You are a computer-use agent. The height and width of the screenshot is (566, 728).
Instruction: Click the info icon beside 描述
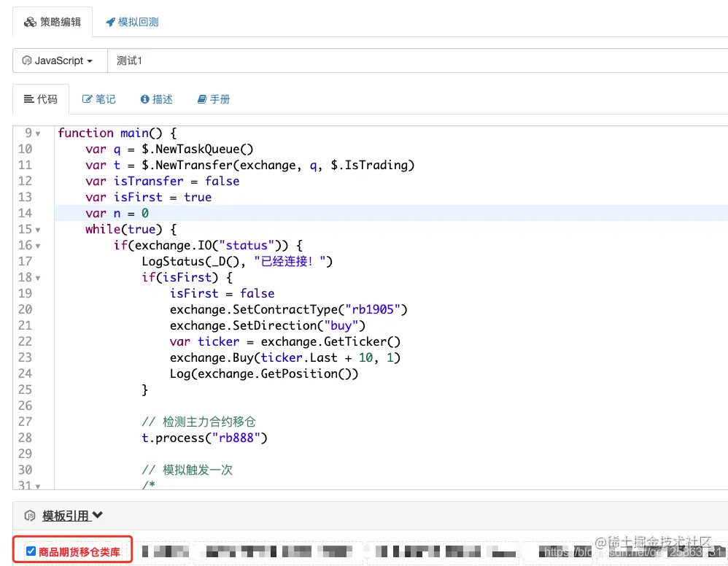pyautogui.click(x=145, y=99)
